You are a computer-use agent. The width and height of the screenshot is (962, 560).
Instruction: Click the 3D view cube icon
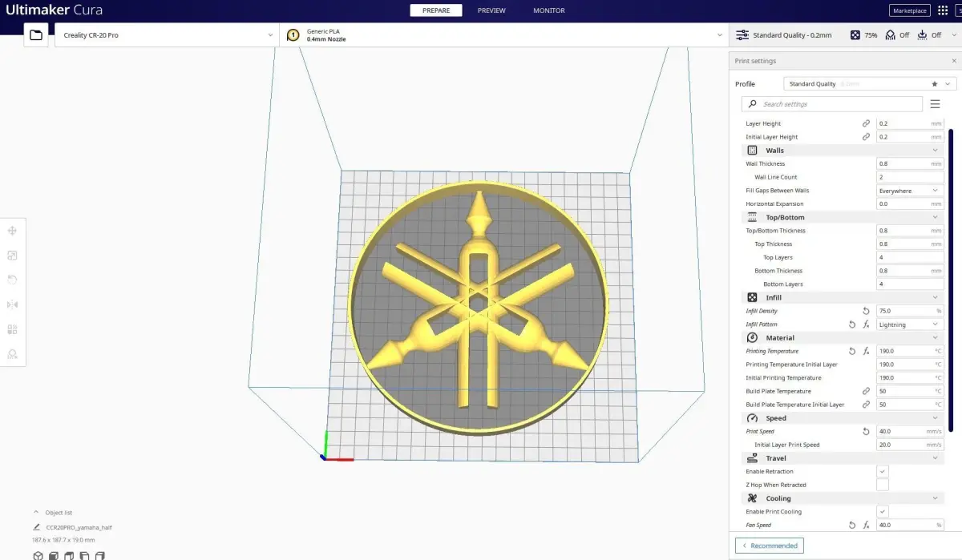[x=38, y=555]
